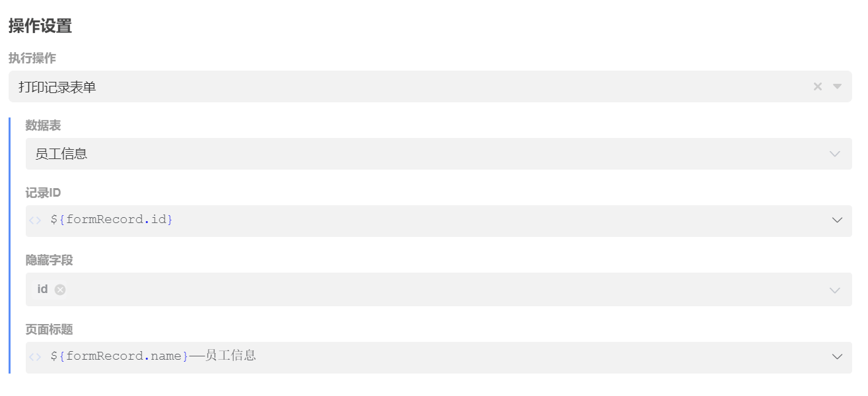Click the 执行操作 field label
The width and height of the screenshot is (868, 396).
point(32,58)
